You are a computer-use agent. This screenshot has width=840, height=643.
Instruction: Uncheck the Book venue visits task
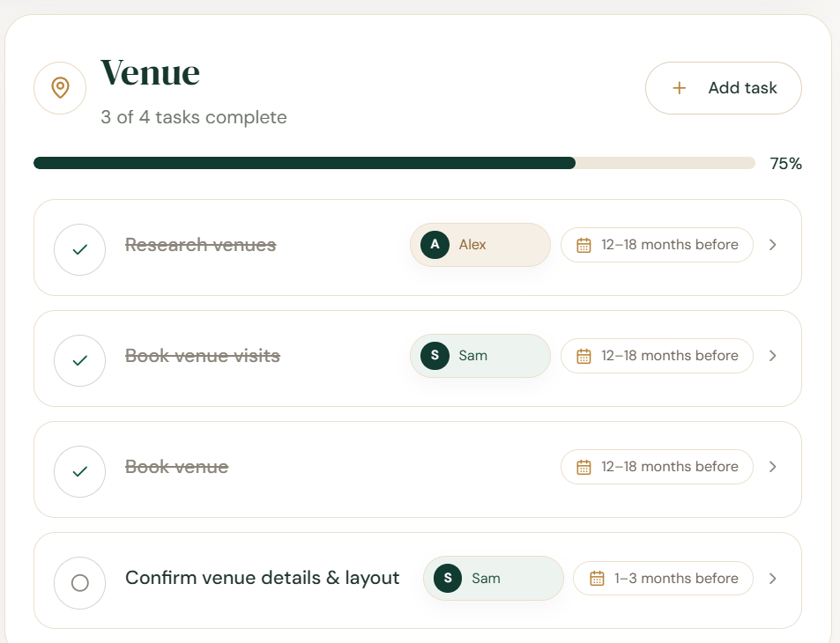pyautogui.click(x=80, y=360)
